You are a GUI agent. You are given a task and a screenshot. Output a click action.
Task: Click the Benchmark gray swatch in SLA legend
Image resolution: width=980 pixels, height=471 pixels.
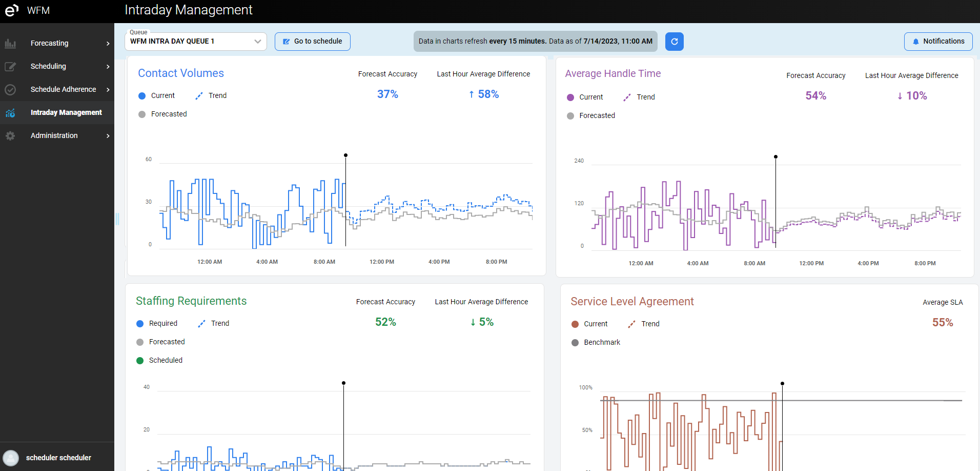(x=575, y=343)
